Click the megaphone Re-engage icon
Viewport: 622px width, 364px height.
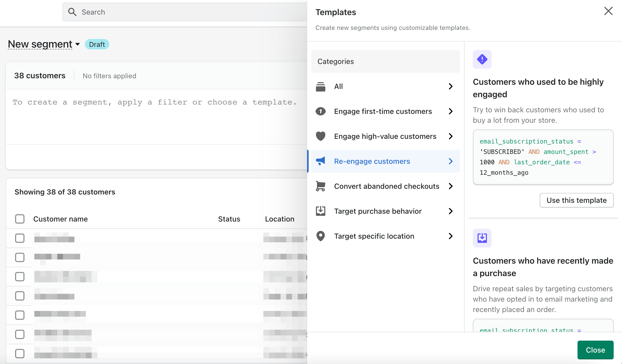[320, 161]
